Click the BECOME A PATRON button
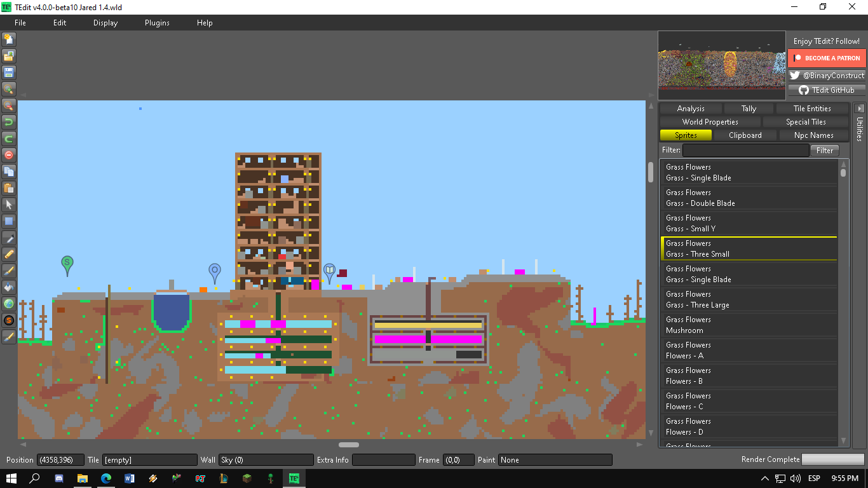The image size is (868, 488). (x=827, y=58)
